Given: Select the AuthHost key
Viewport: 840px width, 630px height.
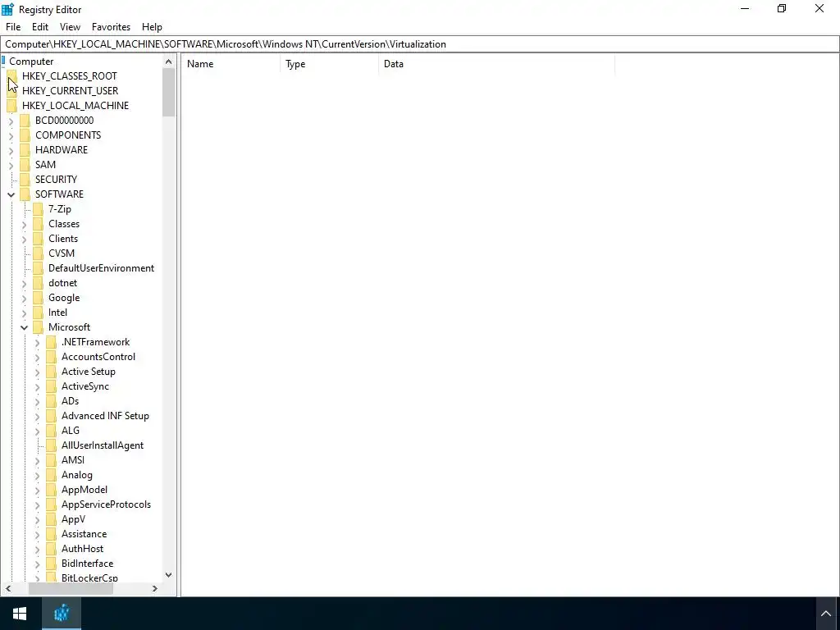Looking at the screenshot, I should [x=83, y=549].
